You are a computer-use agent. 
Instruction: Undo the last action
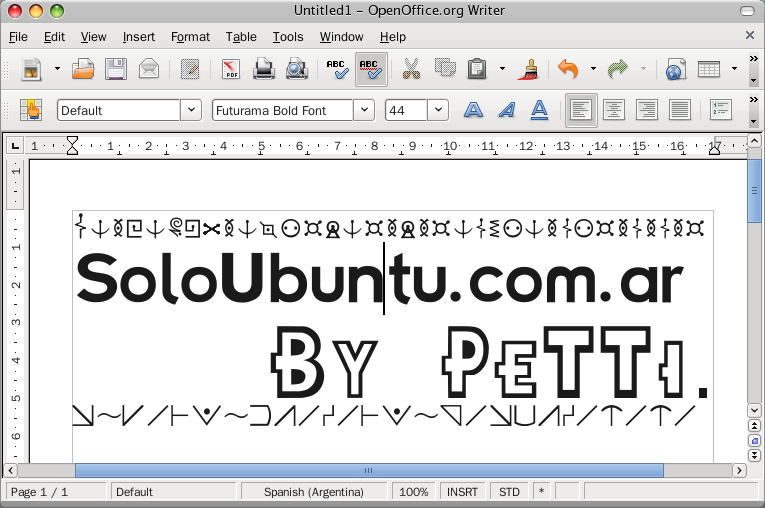pos(568,69)
